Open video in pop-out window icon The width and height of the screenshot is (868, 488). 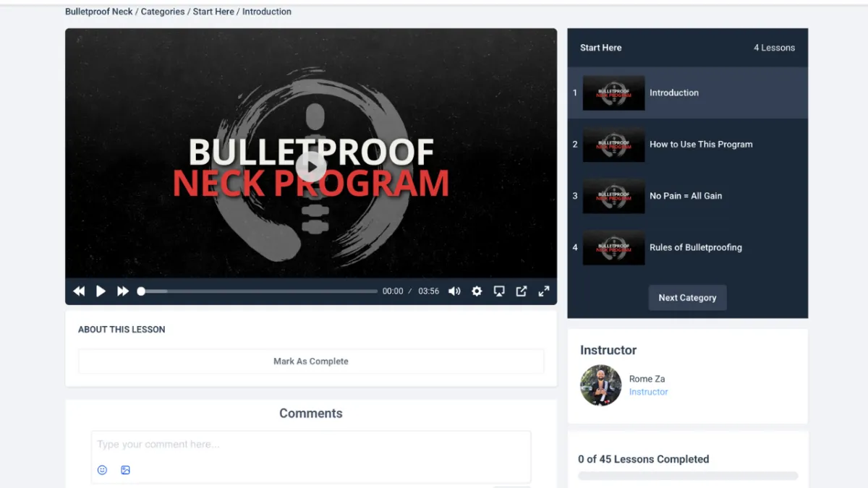click(522, 291)
